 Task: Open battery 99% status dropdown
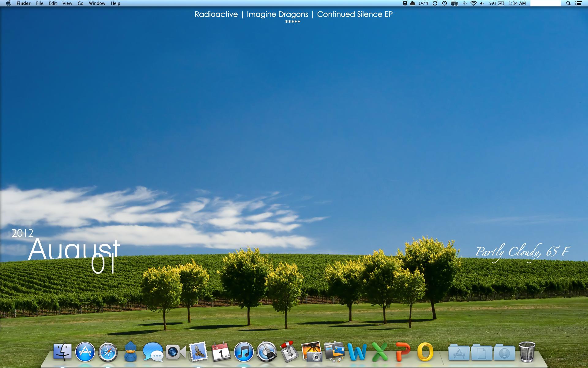tap(496, 3)
